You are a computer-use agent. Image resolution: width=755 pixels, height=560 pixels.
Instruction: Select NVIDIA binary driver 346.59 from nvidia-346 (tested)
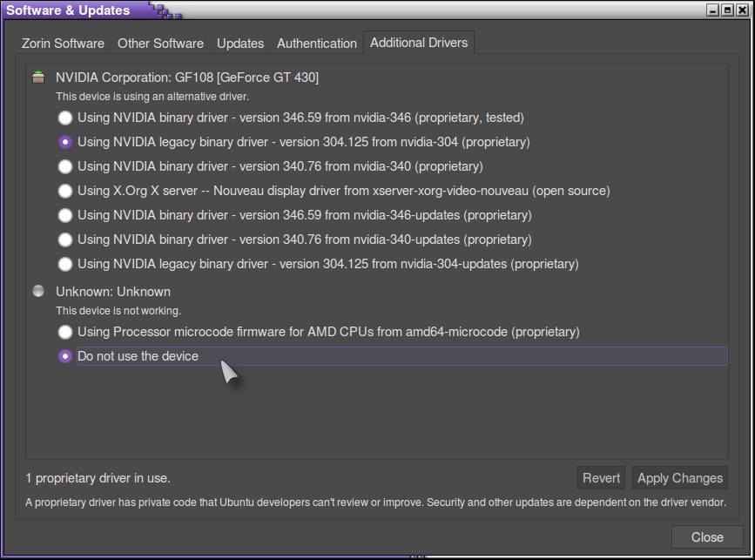(65, 118)
